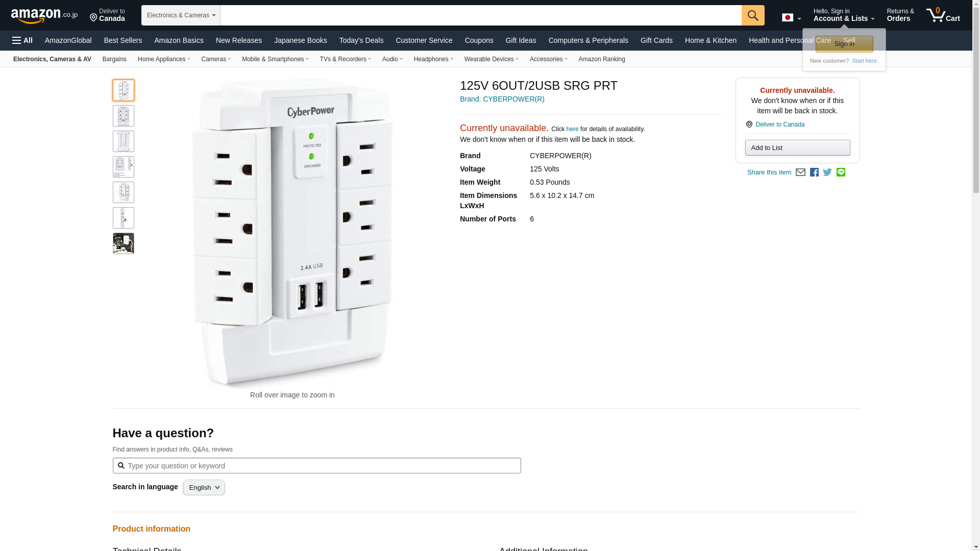Click the Amazon.co.jp logo

tap(44, 16)
